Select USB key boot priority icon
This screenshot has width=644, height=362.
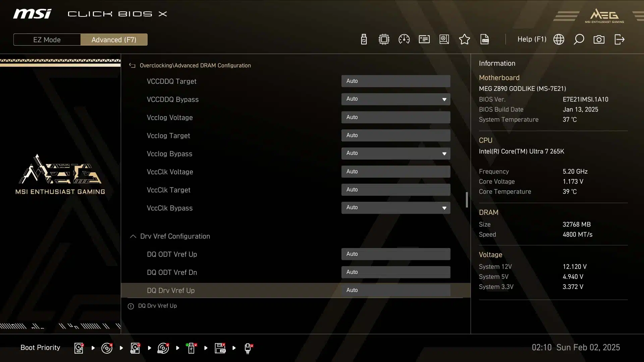[x=192, y=348]
